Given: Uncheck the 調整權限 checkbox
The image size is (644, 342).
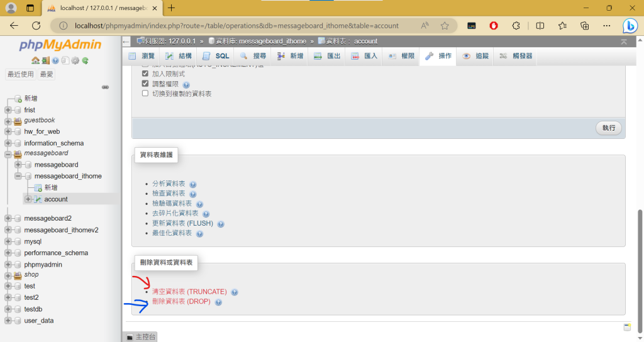Looking at the screenshot, I should [145, 84].
